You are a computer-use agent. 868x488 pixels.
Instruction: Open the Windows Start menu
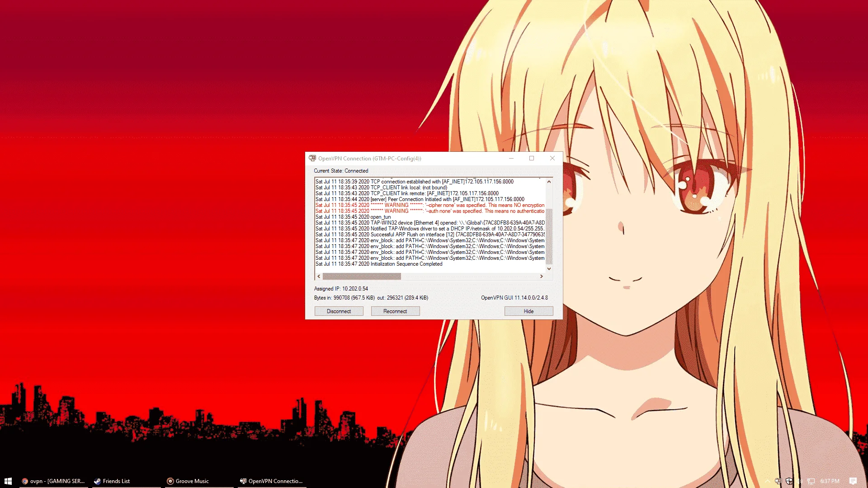(x=8, y=481)
